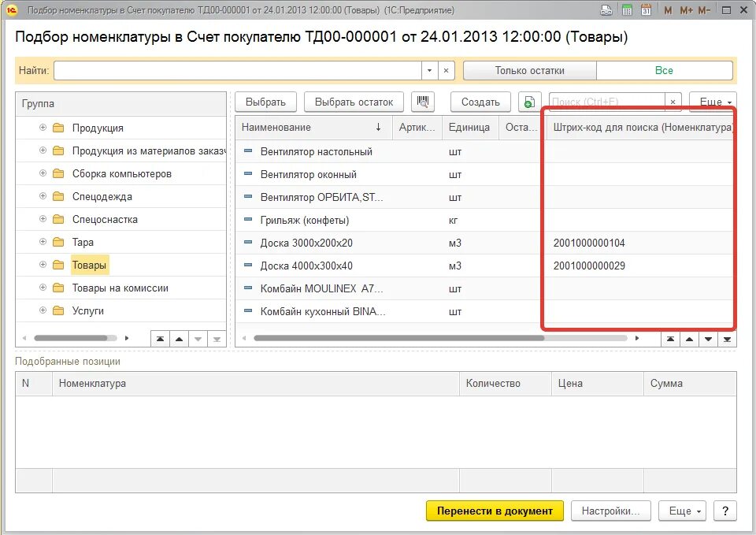Move up one group in group list
756x535 pixels.
[179, 339]
